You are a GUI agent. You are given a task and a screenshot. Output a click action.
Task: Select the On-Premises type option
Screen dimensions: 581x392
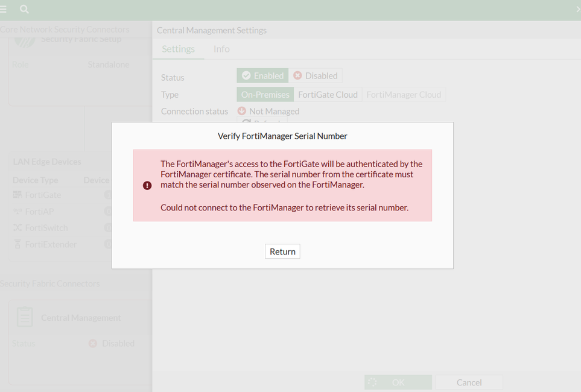pos(265,95)
